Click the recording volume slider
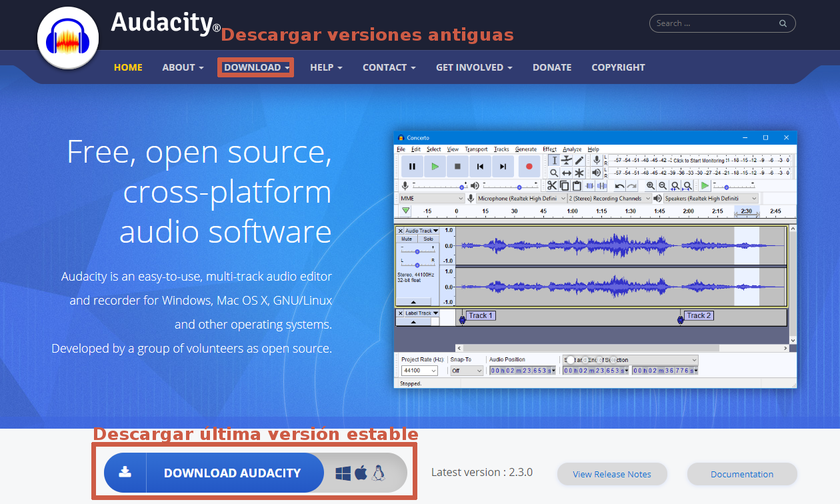This screenshot has width=840, height=504. [x=440, y=186]
